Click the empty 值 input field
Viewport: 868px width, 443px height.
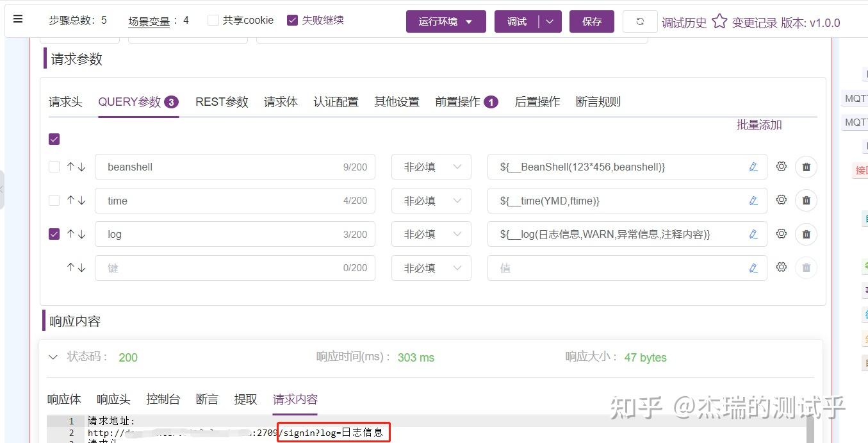(x=627, y=268)
